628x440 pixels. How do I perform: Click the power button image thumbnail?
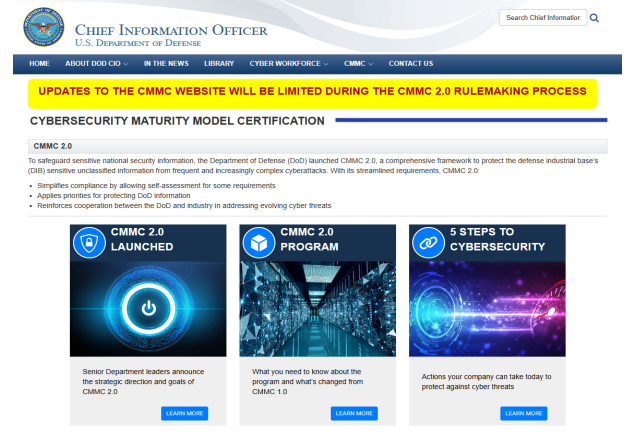(x=148, y=309)
